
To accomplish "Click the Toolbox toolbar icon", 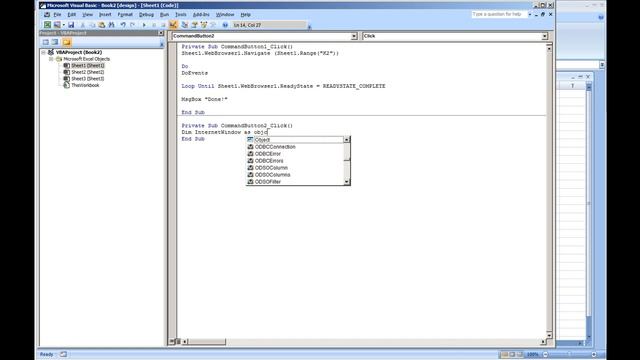I will click(213, 25).
